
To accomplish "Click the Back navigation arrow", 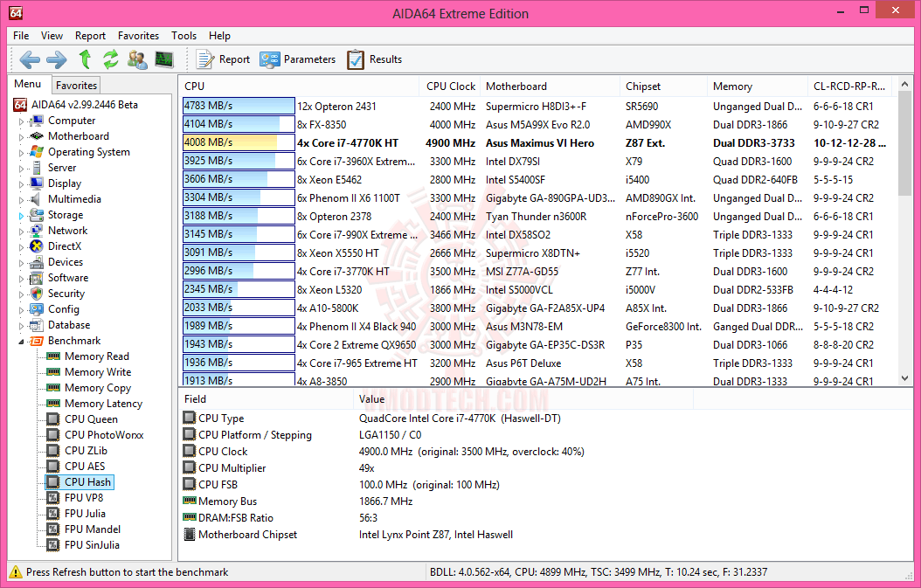I will (30, 59).
